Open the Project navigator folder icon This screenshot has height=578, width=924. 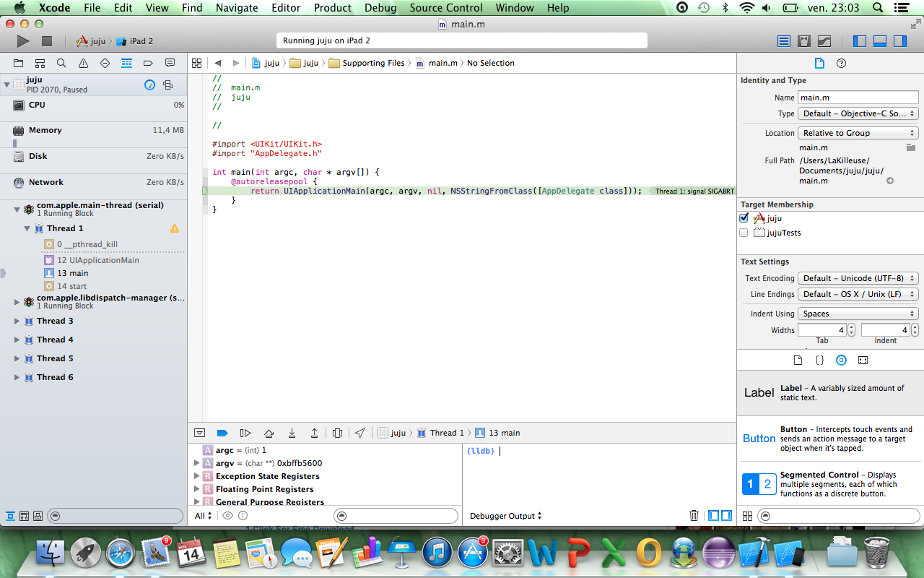tap(18, 63)
